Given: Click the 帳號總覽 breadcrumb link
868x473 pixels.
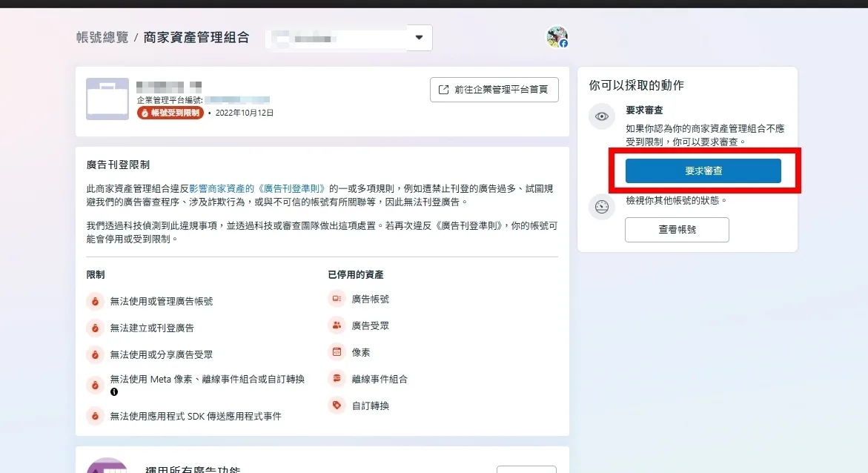Looking at the screenshot, I should [x=102, y=37].
